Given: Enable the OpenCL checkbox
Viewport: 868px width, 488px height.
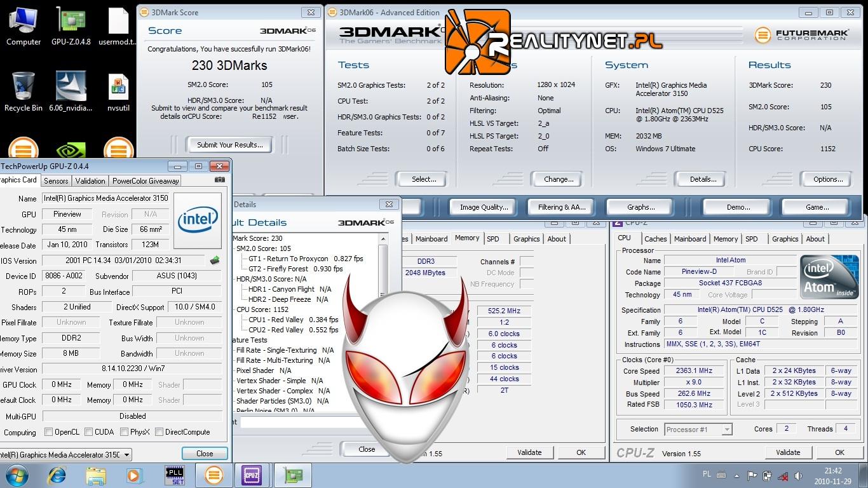Looking at the screenshot, I should pyautogui.click(x=49, y=432).
